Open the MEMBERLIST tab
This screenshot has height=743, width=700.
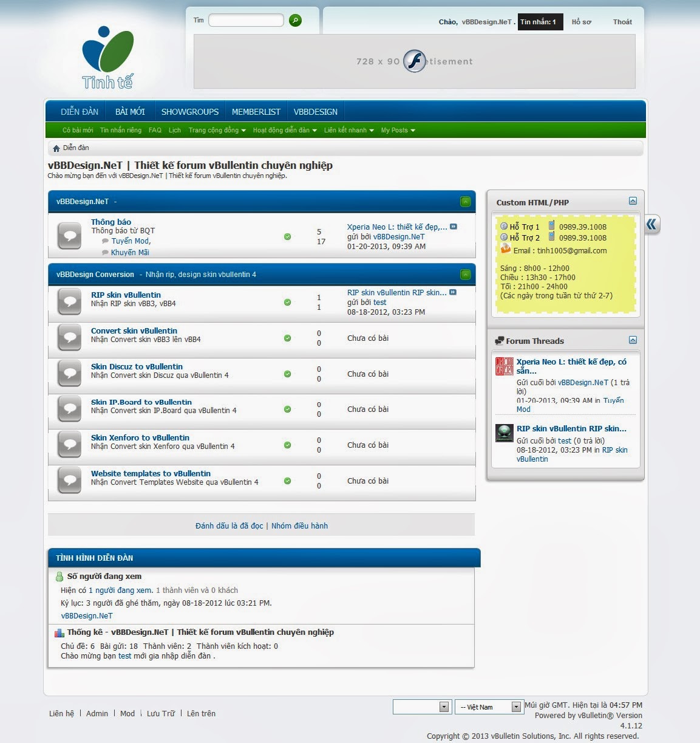pos(256,112)
